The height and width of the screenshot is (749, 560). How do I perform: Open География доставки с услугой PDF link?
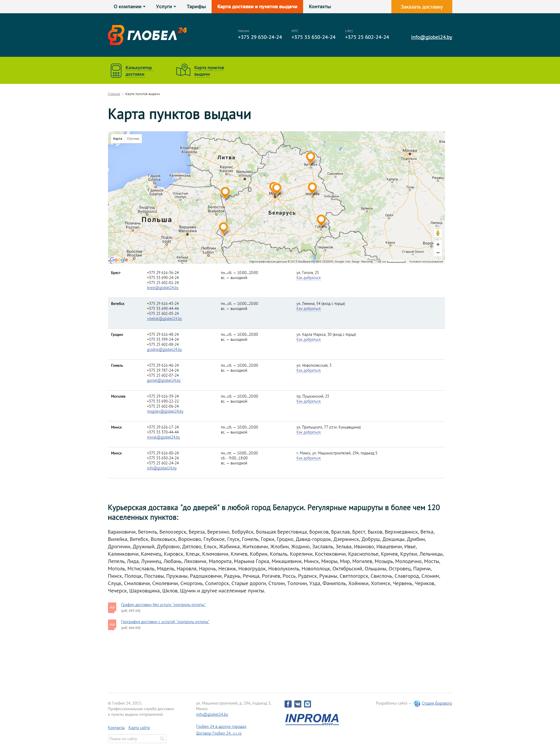click(x=165, y=622)
